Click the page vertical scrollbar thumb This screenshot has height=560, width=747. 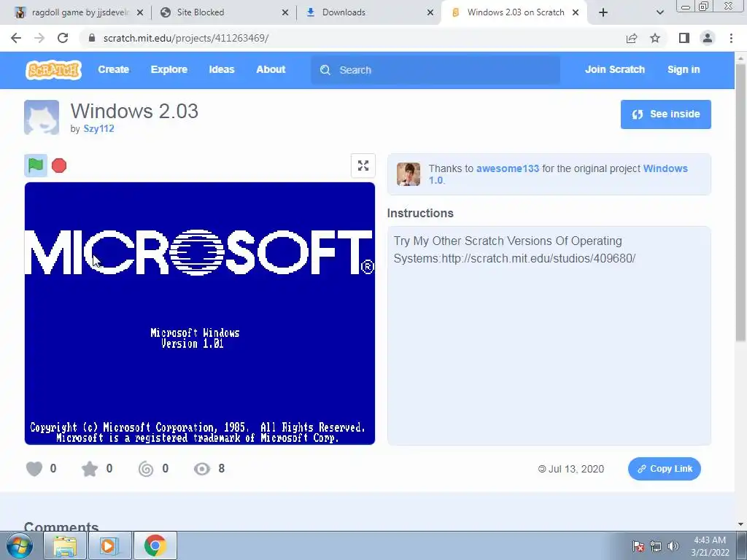click(740, 203)
